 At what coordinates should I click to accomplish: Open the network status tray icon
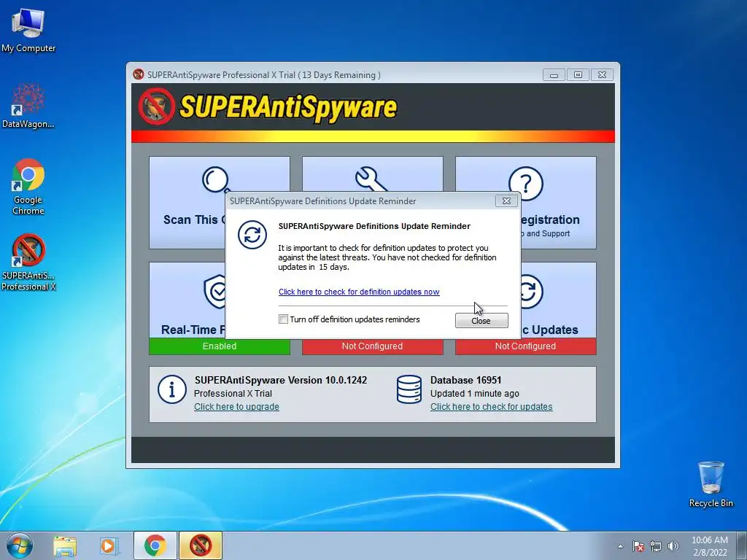pyautogui.click(x=656, y=546)
